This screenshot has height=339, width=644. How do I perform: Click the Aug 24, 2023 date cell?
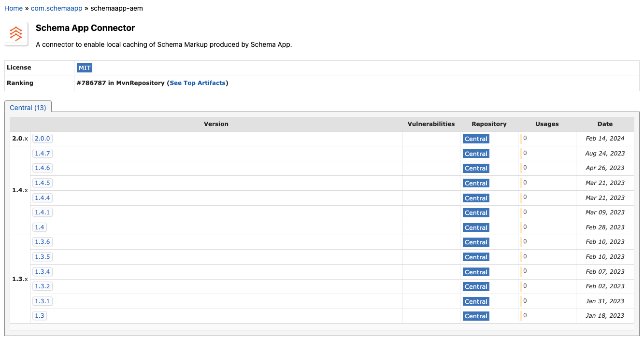[x=605, y=154]
